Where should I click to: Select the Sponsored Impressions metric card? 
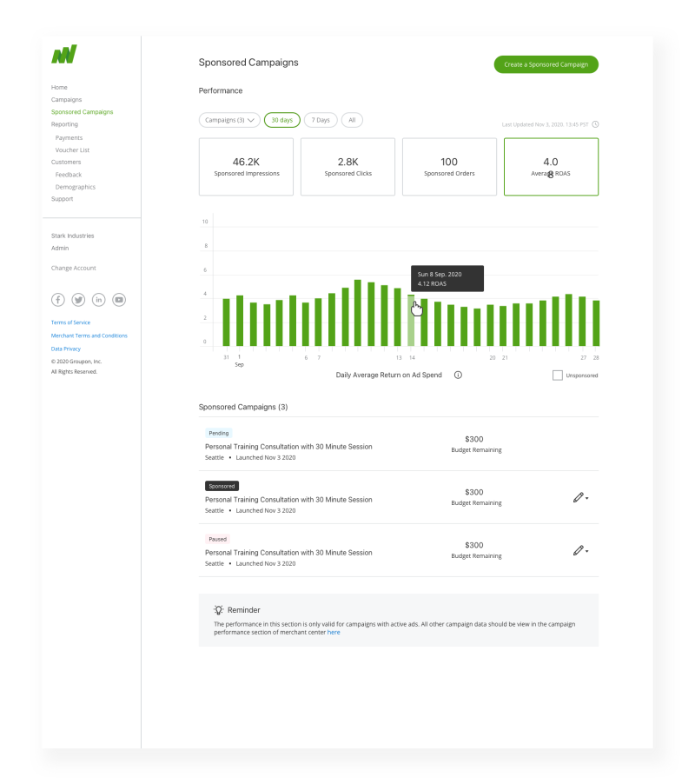click(x=246, y=166)
